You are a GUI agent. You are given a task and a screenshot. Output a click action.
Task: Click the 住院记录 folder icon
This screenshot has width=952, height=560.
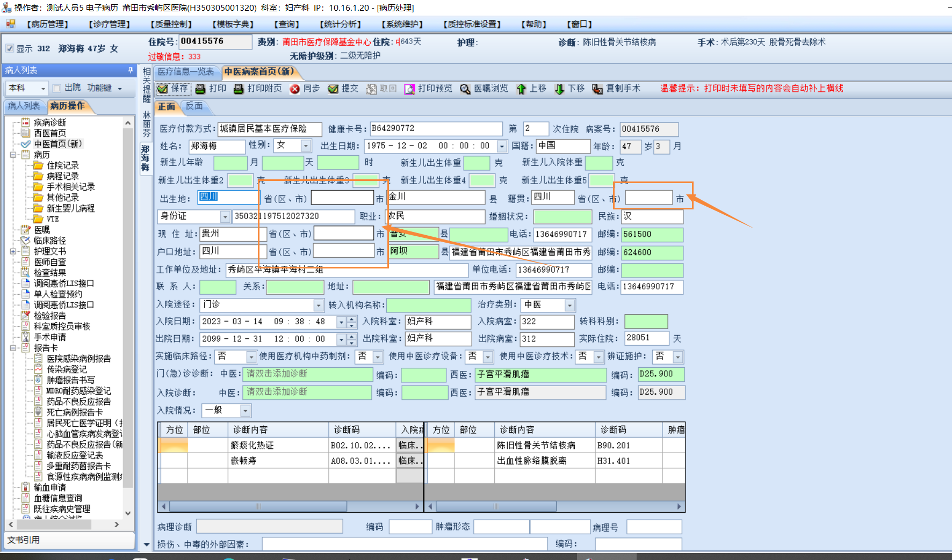point(38,165)
